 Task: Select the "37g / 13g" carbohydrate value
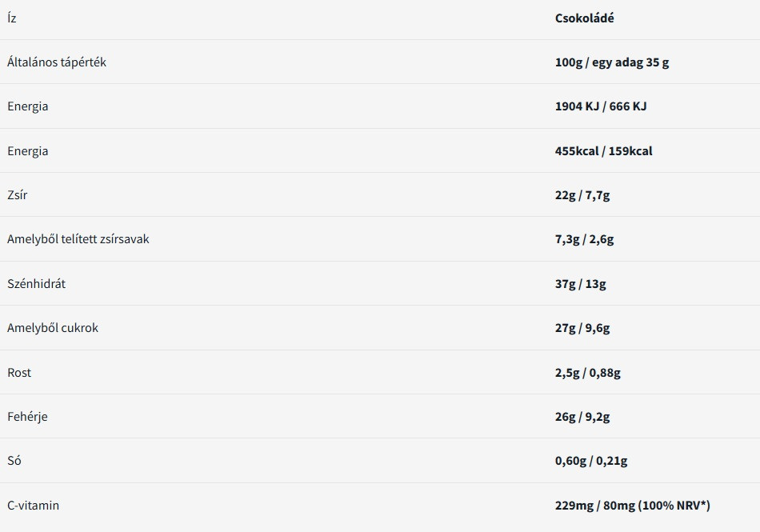[x=580, y=284]
